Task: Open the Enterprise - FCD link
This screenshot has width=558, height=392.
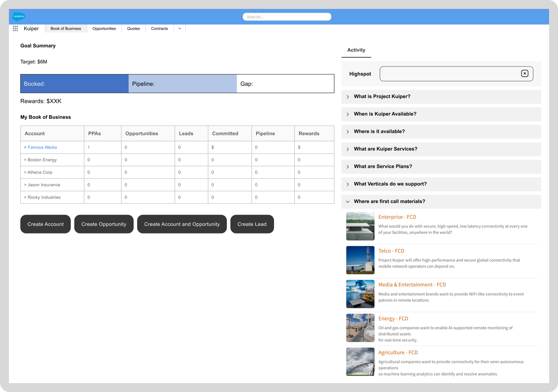Action: (397, 217)
